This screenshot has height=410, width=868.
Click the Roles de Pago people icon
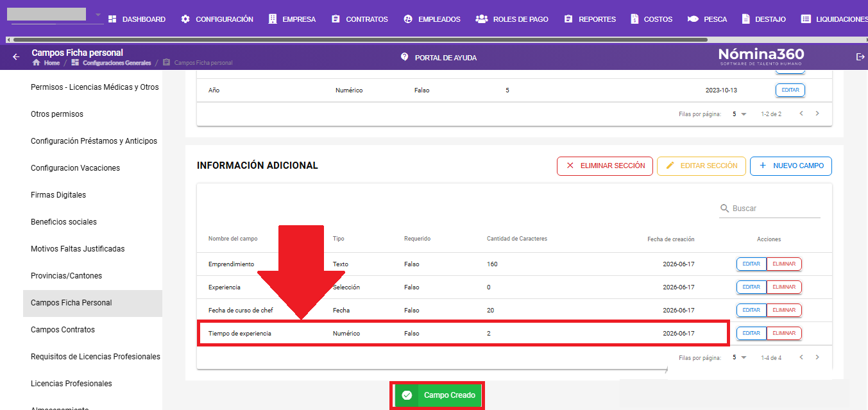coord(482,19)
